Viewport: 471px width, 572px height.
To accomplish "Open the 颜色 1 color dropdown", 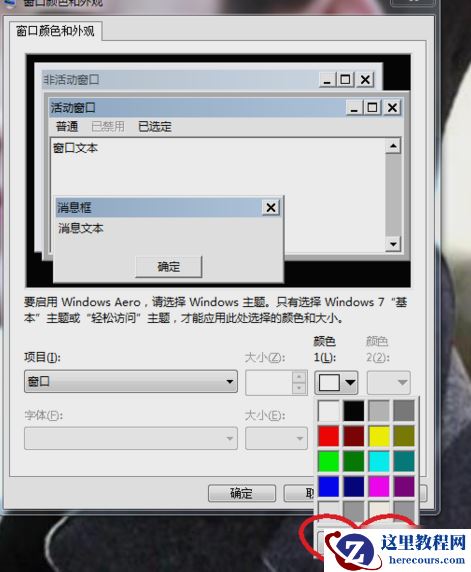I will [x=336, y=383].
